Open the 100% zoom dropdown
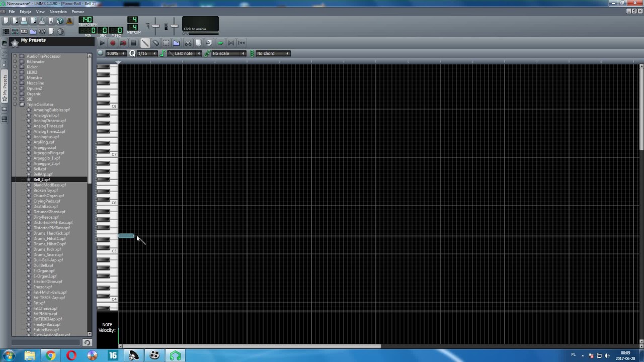Image resolution: width=644 pixels, height=362 pixels. (x=116, y=53)
